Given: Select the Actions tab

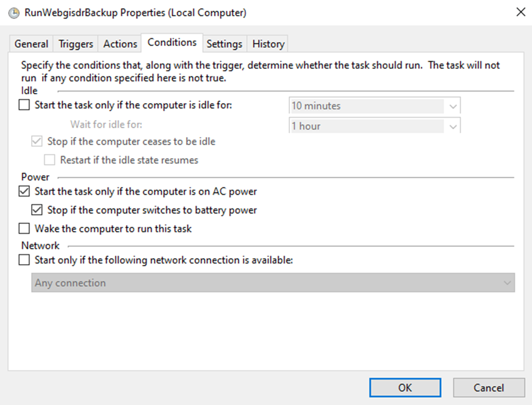Looking at the screenshot, I should coord(119,43).
